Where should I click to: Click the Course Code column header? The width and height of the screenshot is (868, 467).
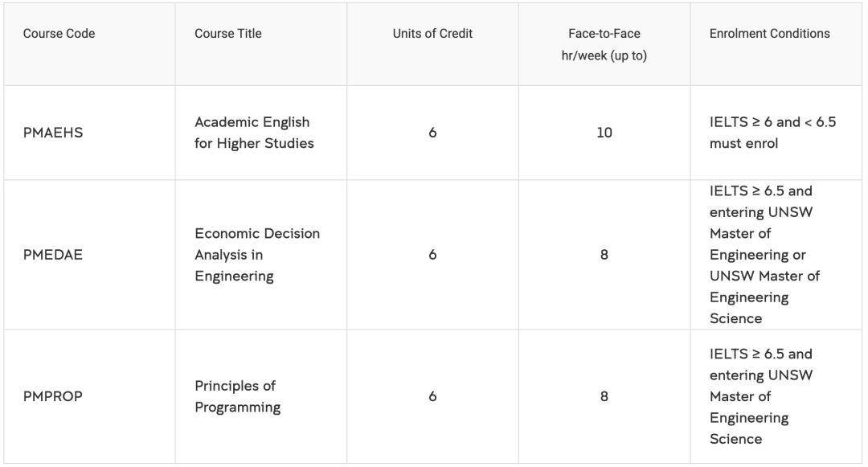tap(59, 34)
